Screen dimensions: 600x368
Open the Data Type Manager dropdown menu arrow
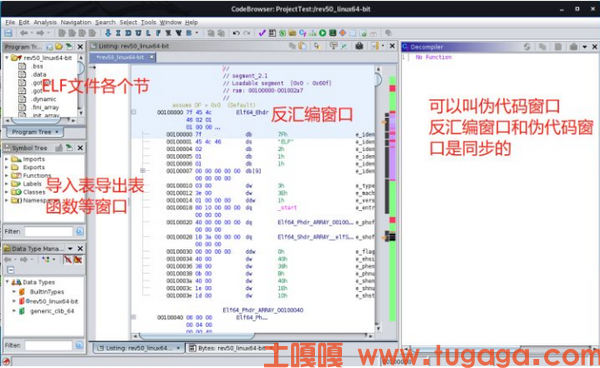(x=70, y=249)
